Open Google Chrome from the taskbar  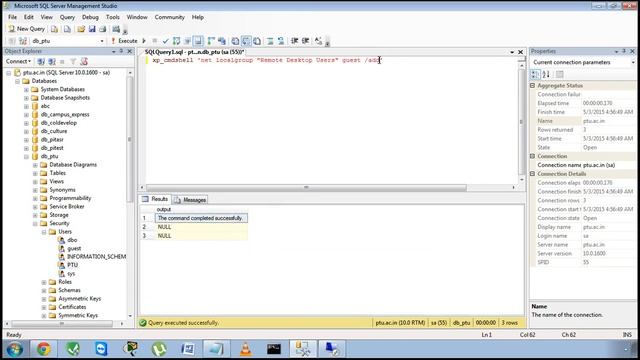pos(43,349)
